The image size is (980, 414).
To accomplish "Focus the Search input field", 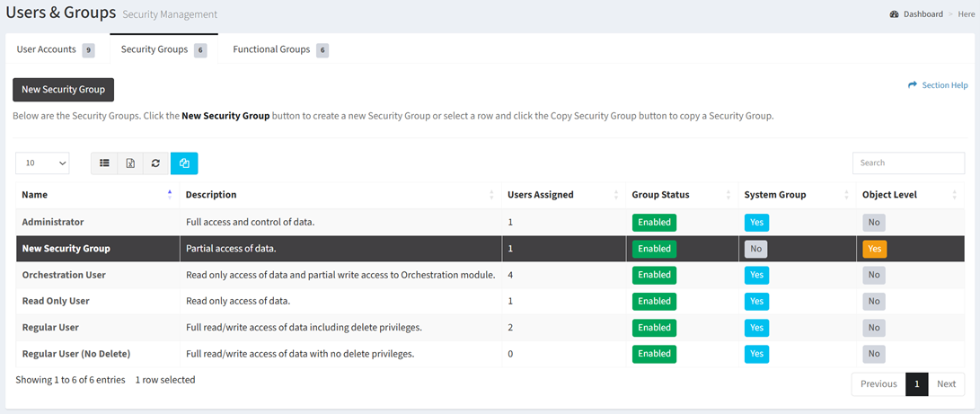I will [x=908, y=163].
